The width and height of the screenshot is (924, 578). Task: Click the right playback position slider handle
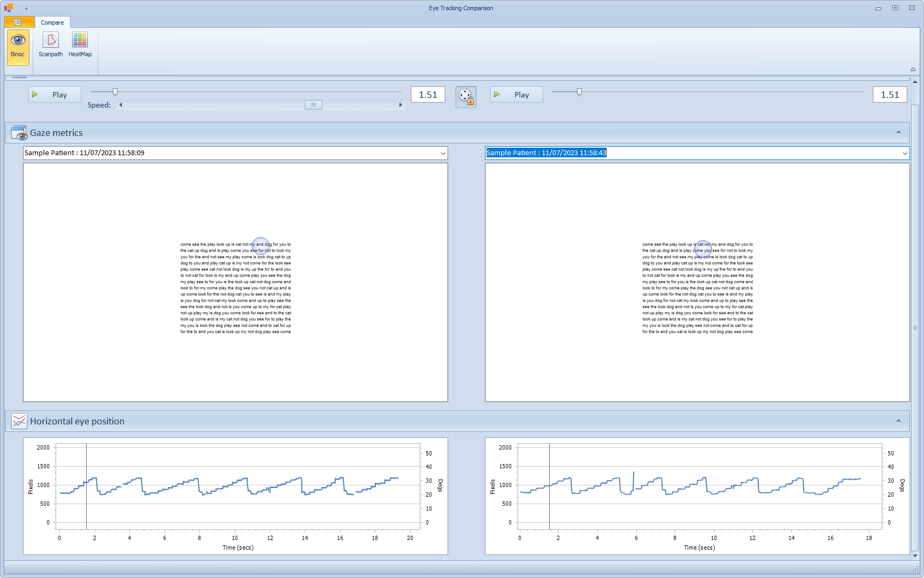579,92
